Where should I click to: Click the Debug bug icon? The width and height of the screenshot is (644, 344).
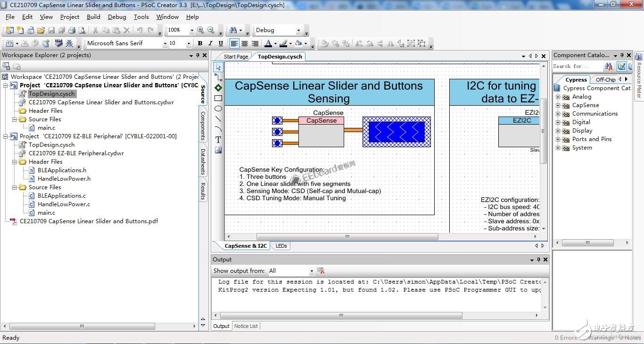(x=69, y=43)
